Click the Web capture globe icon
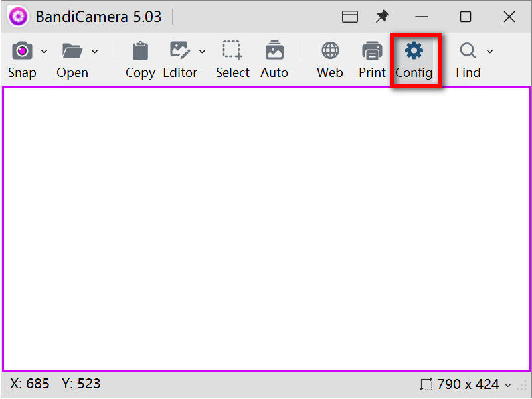 (330, 50)
